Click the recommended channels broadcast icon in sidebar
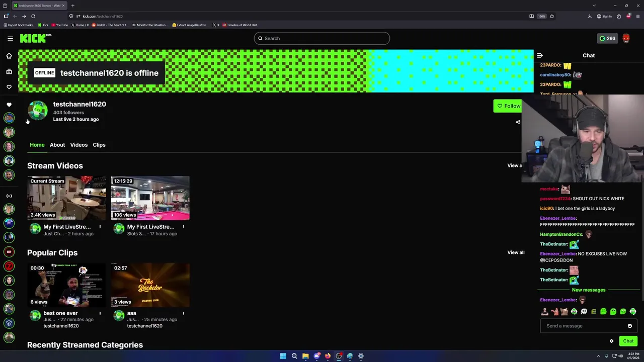This screenshot has width=644, height=362. 9,196
